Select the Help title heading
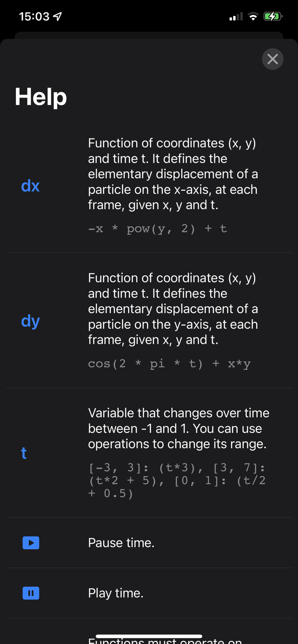The image size is (298, 644). (x=40, y=97)
